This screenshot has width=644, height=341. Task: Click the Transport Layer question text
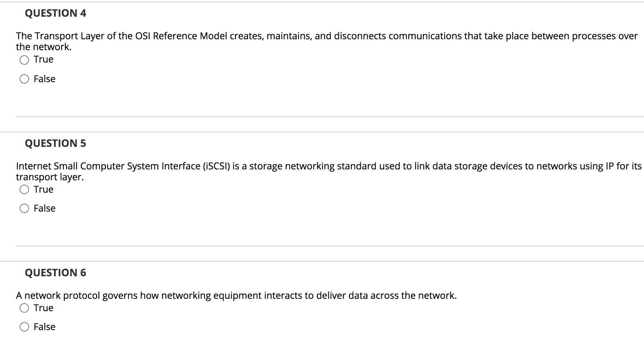(x=327, y=41)
